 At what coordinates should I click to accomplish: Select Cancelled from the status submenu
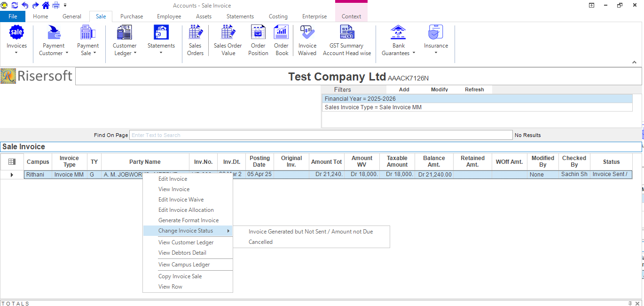pos(260,242)
